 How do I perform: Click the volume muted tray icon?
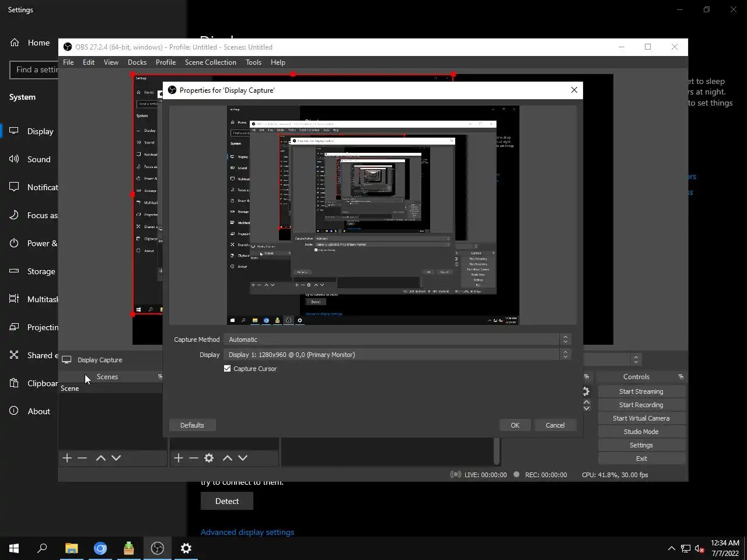tap(699, 548)
